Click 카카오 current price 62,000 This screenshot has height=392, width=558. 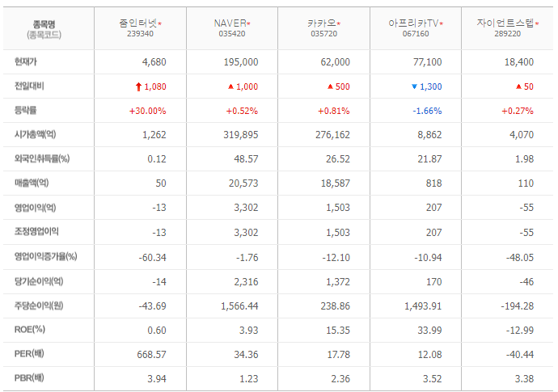(x=336, y=62)
